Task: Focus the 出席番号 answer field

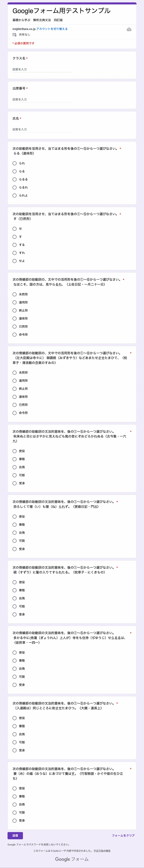Action: point(42,99)
